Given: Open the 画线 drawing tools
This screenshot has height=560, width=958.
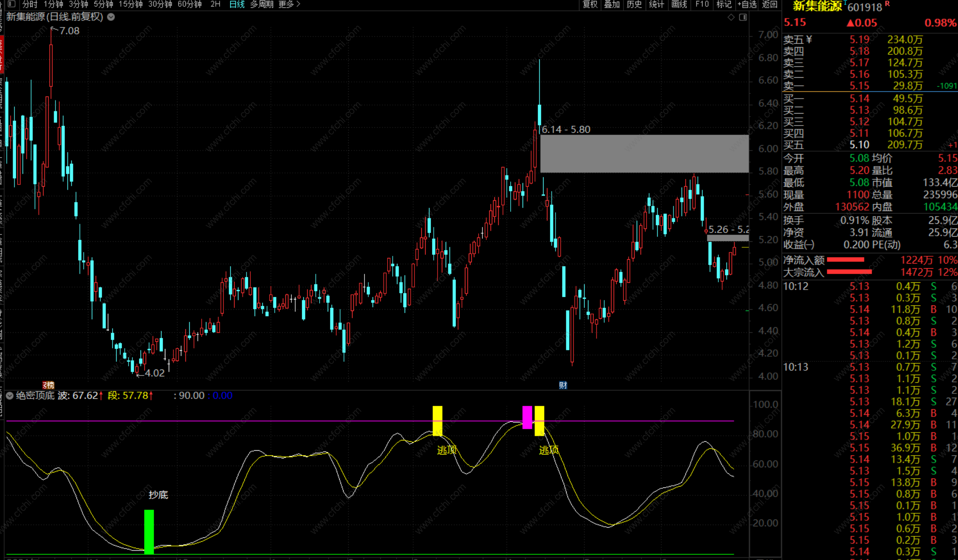Looking at the screenshot, I should [x=679, y=4].
